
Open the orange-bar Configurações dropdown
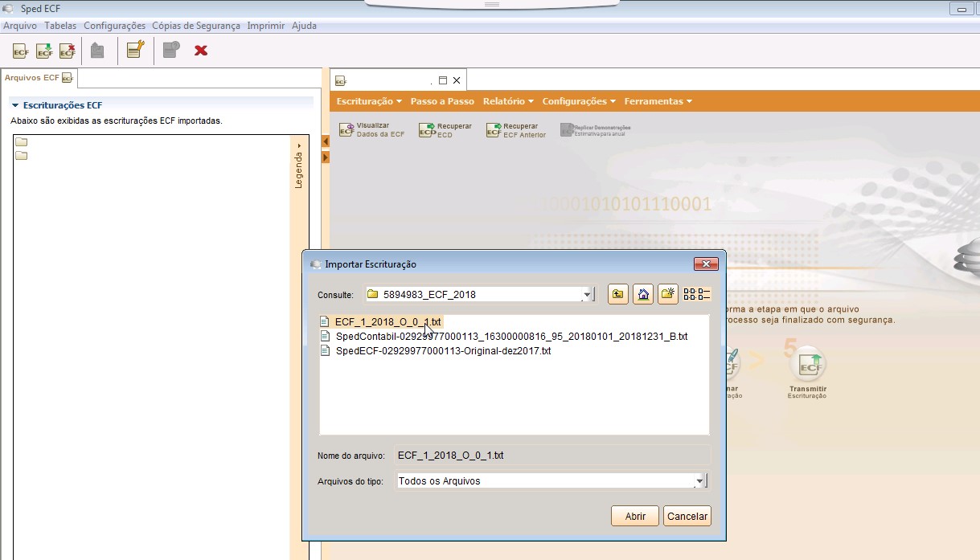point(579,101)
